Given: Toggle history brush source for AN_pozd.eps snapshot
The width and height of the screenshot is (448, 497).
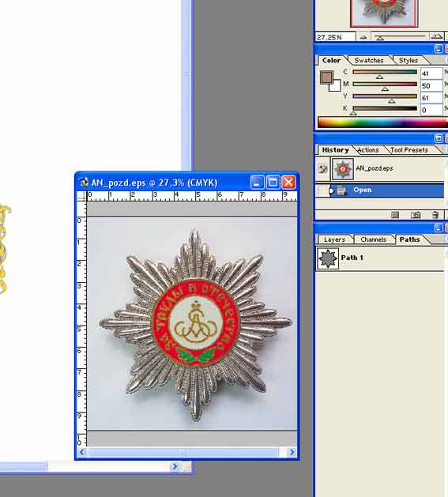Looking at the screenshot, I should pos(322,168).
